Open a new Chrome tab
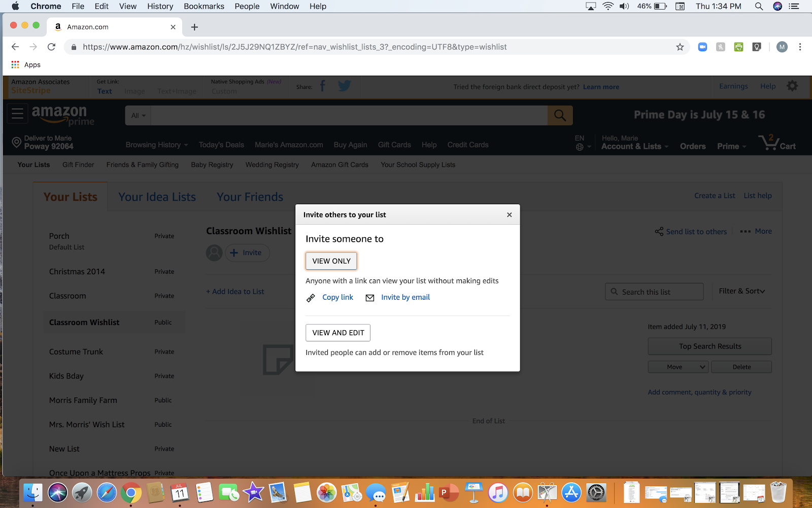This screenshot has height=508, width=812. pyautogui.click(x=194, y=27)
